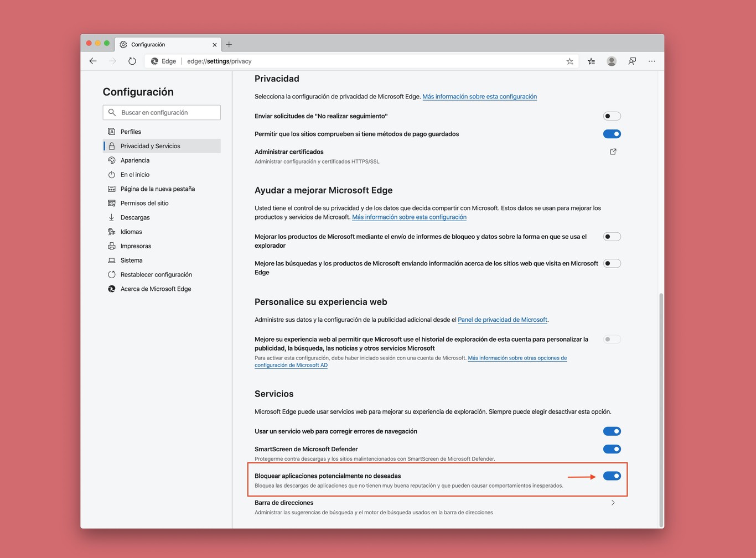Open Página de la nueva pestaña settings
The height and width of the screenshot is (558, 756).
(x=162, y=189)
